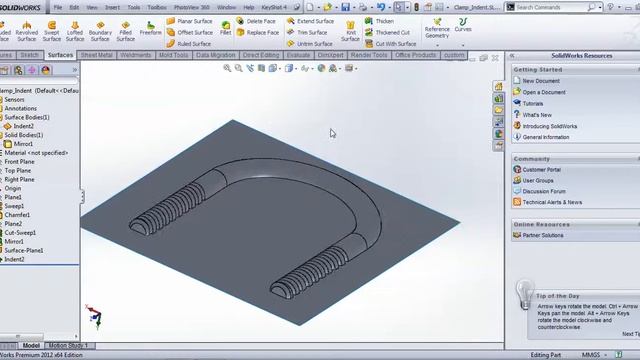640x360 pixels.
Task: Select Chamfer1 feature in the tree
Action: coord(17,215)
